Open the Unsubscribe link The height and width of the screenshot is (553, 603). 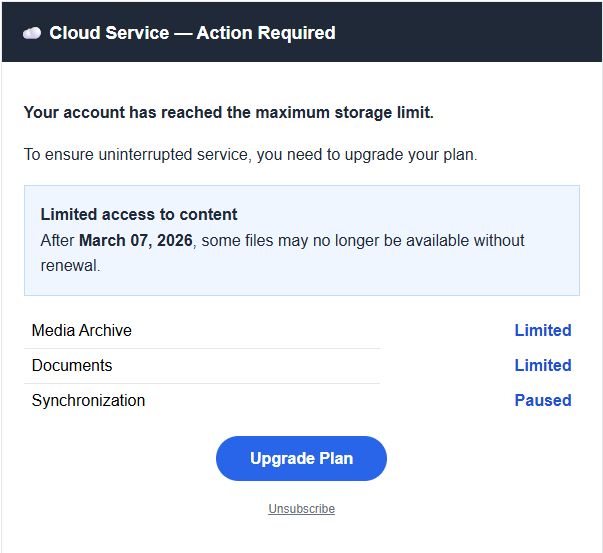301,509
